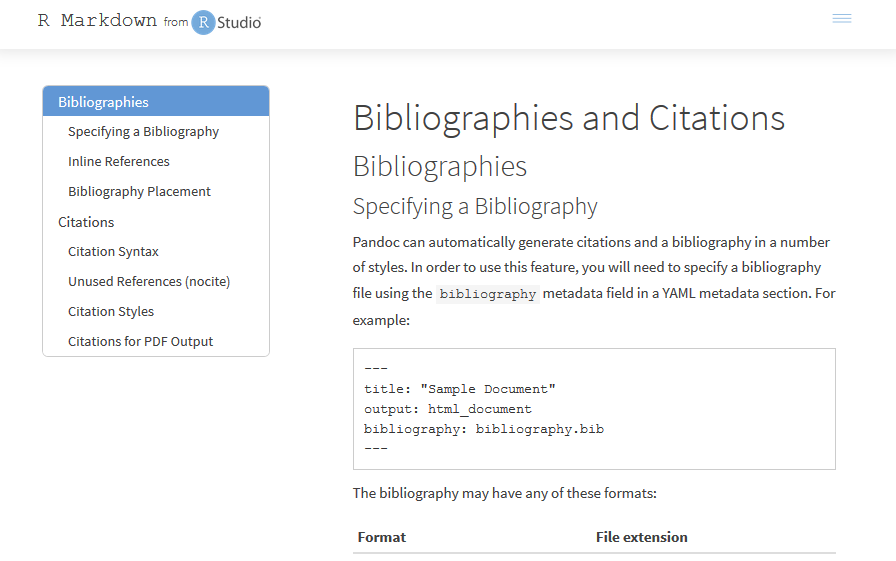This screenshot has height=561, width=896.
Task: Open Citations for PDF Output link
Action: [141, 342]
